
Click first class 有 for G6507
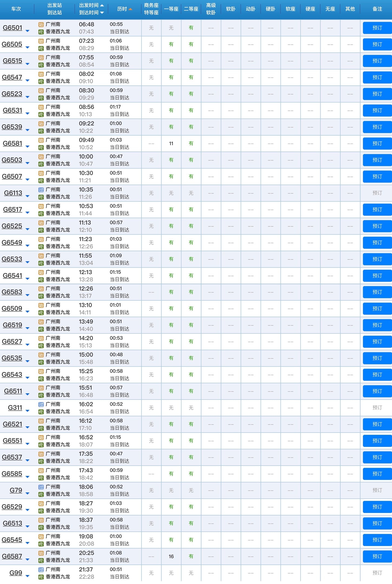pos(171,177)
